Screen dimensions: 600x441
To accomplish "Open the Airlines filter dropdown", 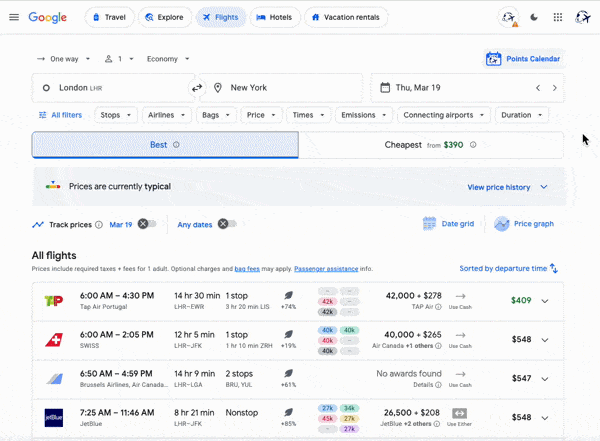I will tap(166, 115).
